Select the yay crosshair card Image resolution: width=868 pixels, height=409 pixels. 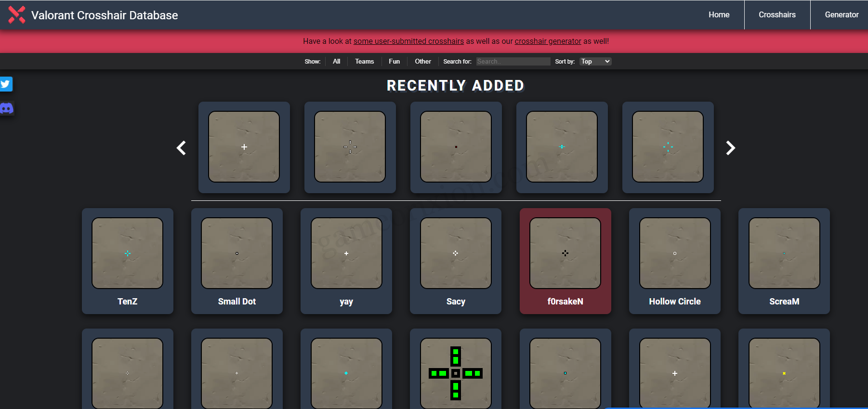pyautogui.click(x=346, y=261)
